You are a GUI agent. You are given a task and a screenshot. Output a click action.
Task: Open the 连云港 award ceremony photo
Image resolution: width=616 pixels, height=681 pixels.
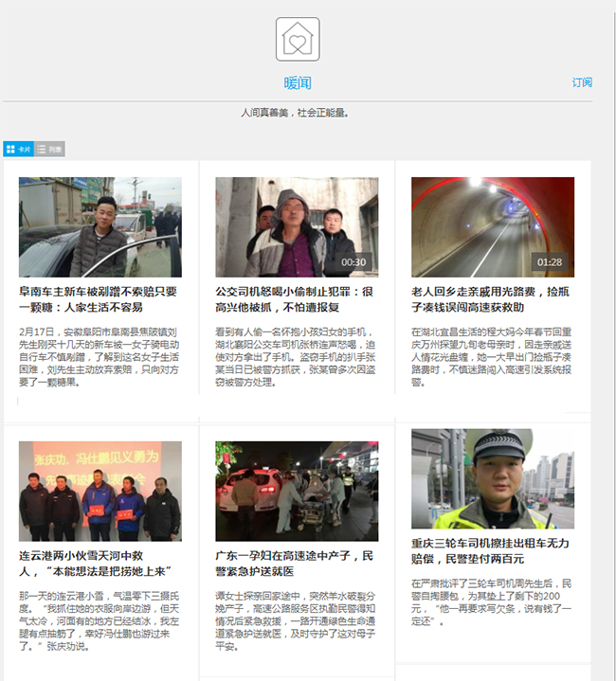coord(100,491)
